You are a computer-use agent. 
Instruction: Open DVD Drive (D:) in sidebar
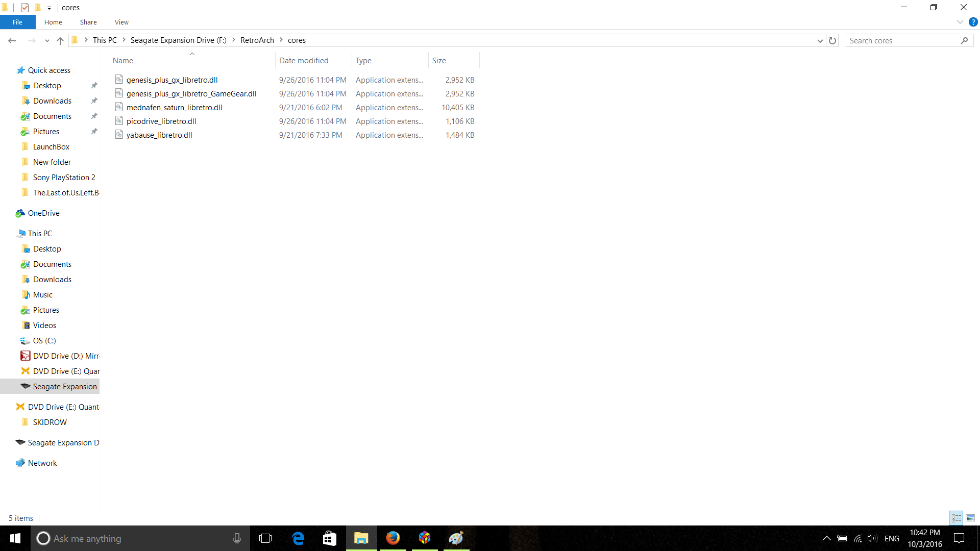point(66,356)
